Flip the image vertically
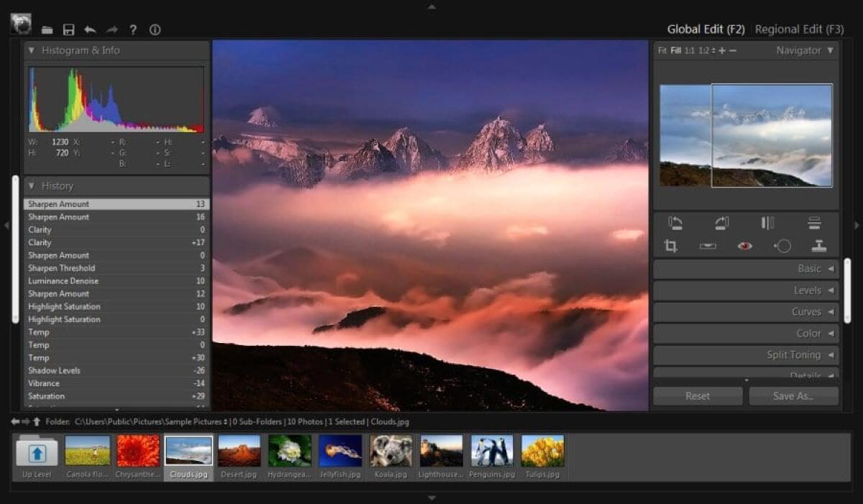This screenshot has height=504, width=863. click(815, 221)
